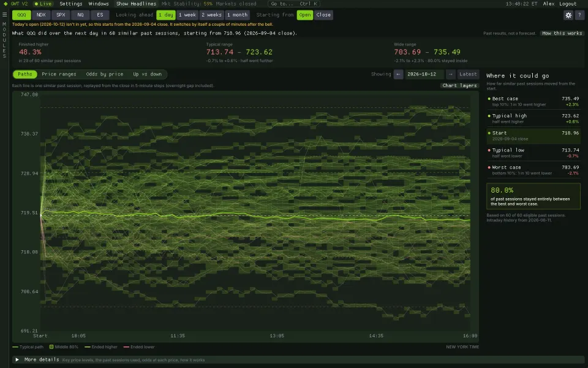The width and height of the screenshot is (588, 368).
Task: Switch symbol to ES
Action: coord(100,15)
